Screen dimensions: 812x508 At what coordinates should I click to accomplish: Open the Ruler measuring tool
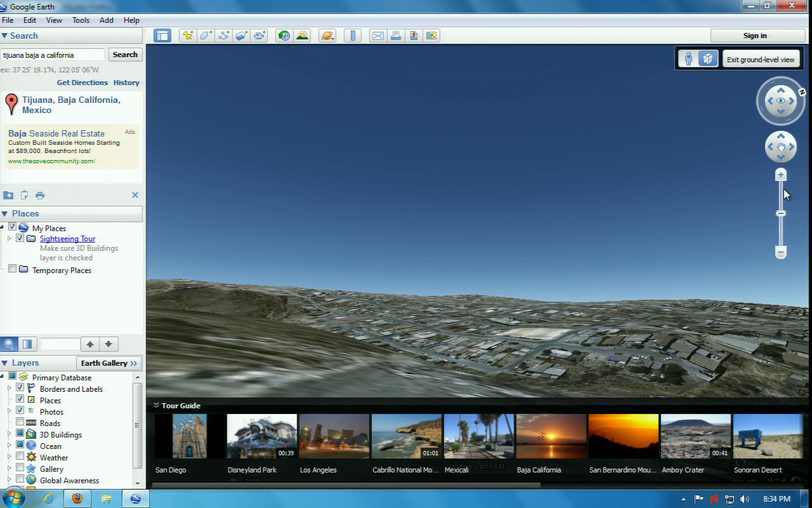point(353,36)
